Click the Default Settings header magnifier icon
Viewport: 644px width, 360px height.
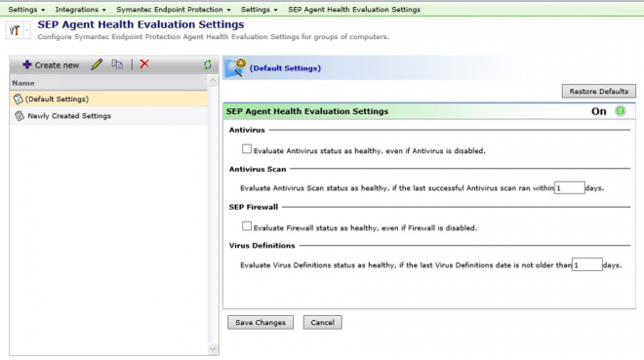point(235,67)
